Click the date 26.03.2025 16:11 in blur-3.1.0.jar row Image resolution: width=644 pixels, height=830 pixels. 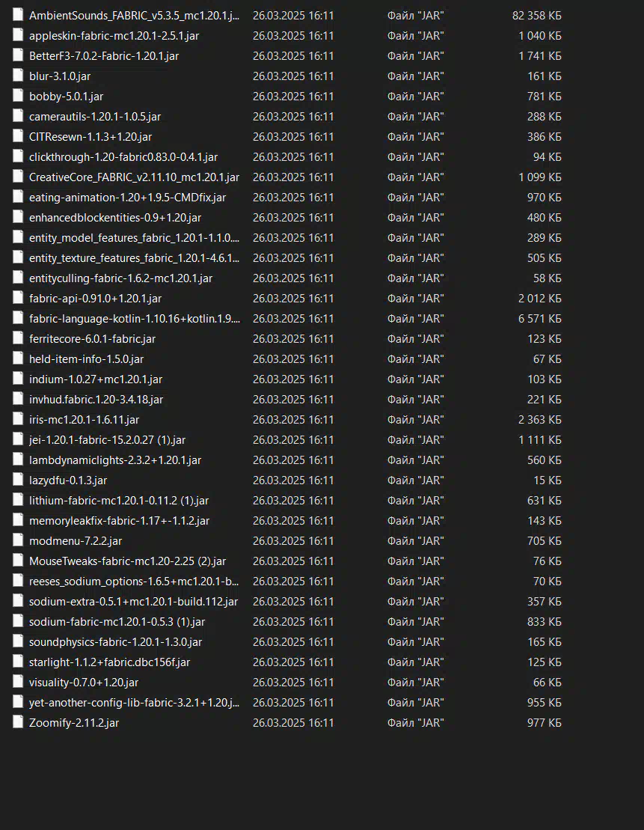pyautogui.click(x=293, y=76)
